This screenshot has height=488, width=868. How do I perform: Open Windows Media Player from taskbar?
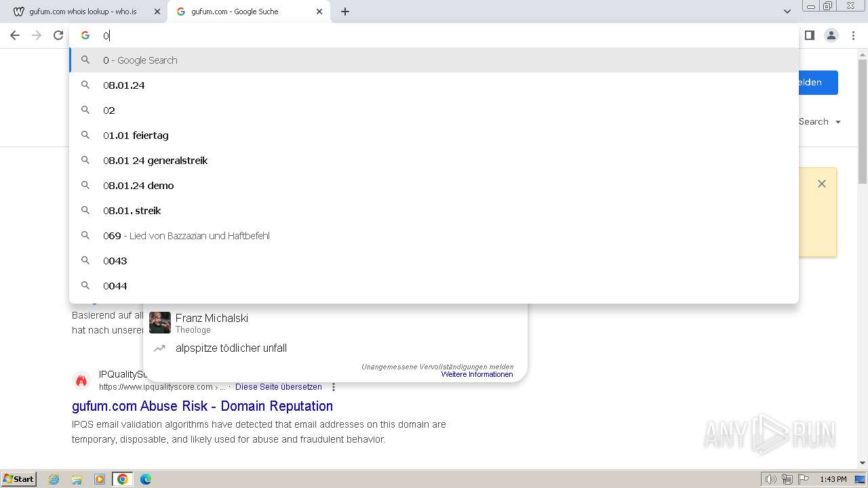point(100,479)
